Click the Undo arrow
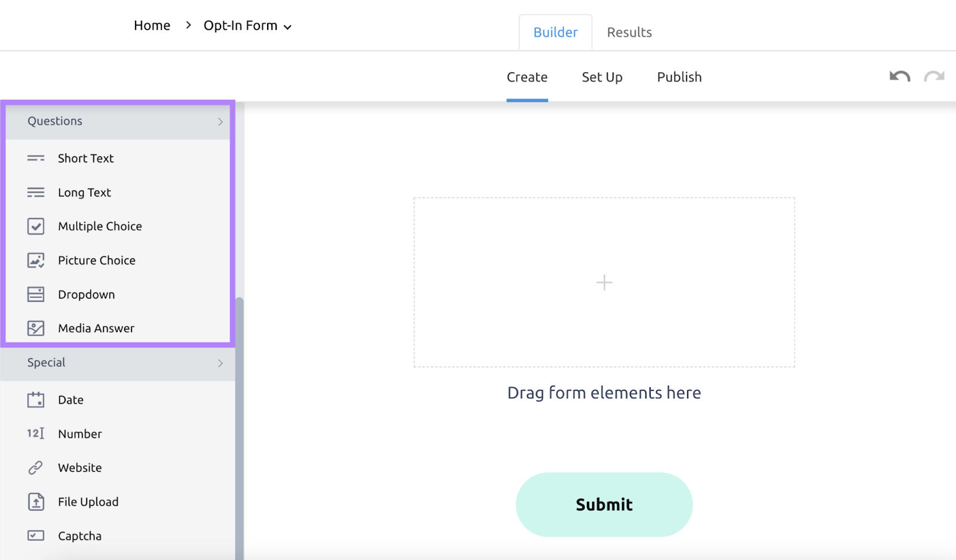 [899, 76]
